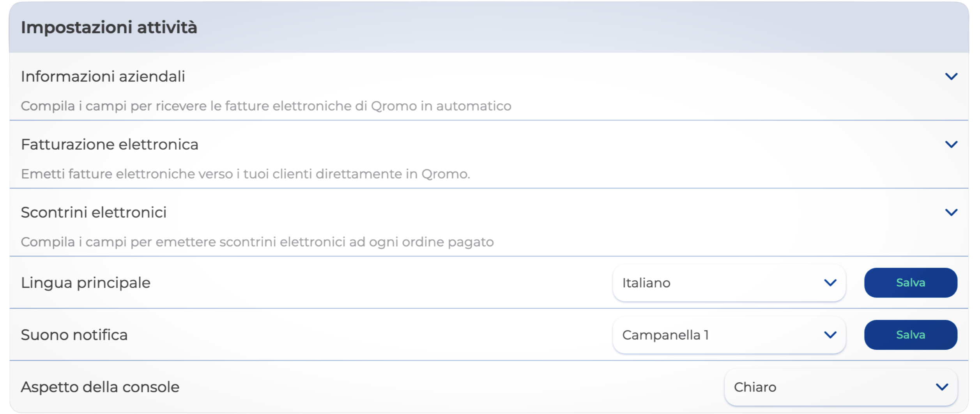The height and width of the screenshot is (414, 980).
Task: Click the arrow in the Italiano dropdown
Action: (x=830, y=283)
